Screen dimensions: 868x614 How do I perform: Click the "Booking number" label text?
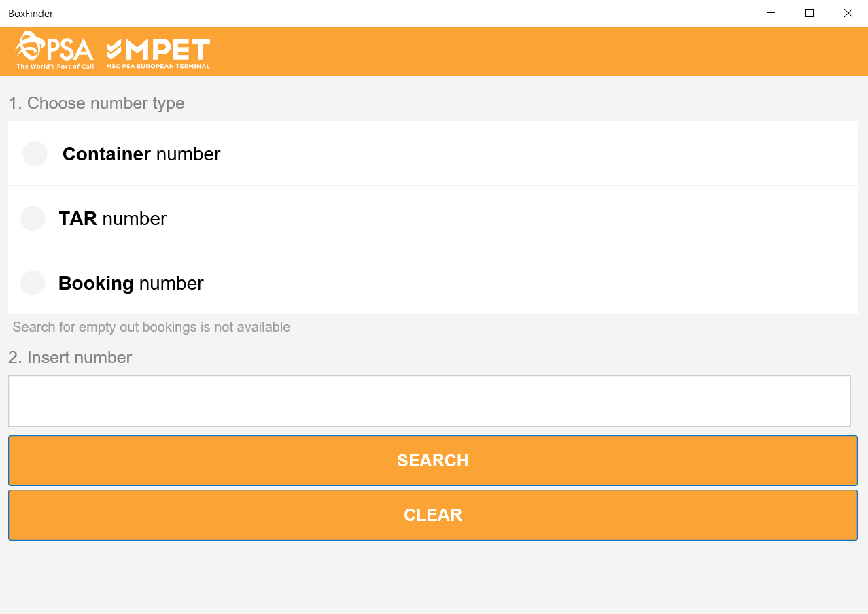pos(131,284)
